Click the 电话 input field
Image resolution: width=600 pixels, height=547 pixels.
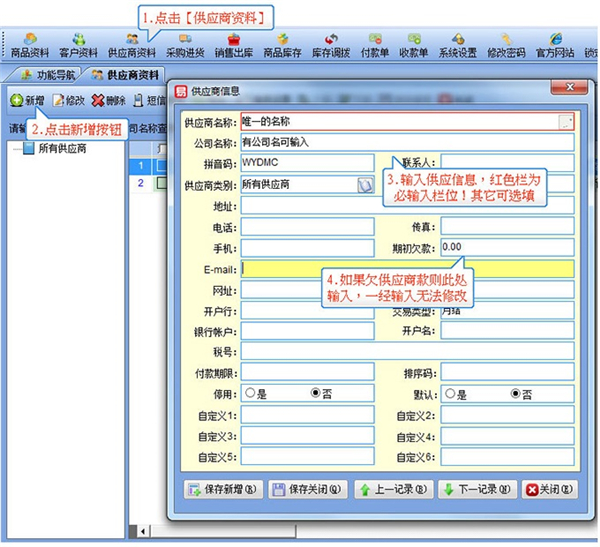tap(308, 227)
